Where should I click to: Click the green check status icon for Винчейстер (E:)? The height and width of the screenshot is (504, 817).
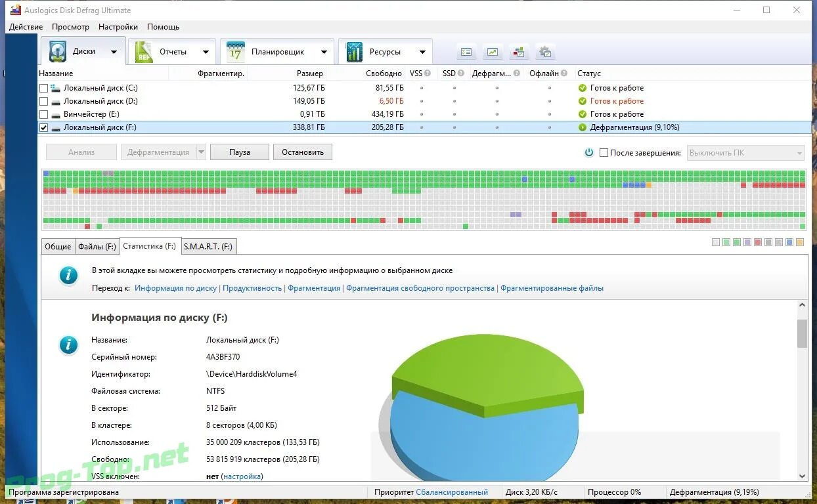click(x=583, y=114)
